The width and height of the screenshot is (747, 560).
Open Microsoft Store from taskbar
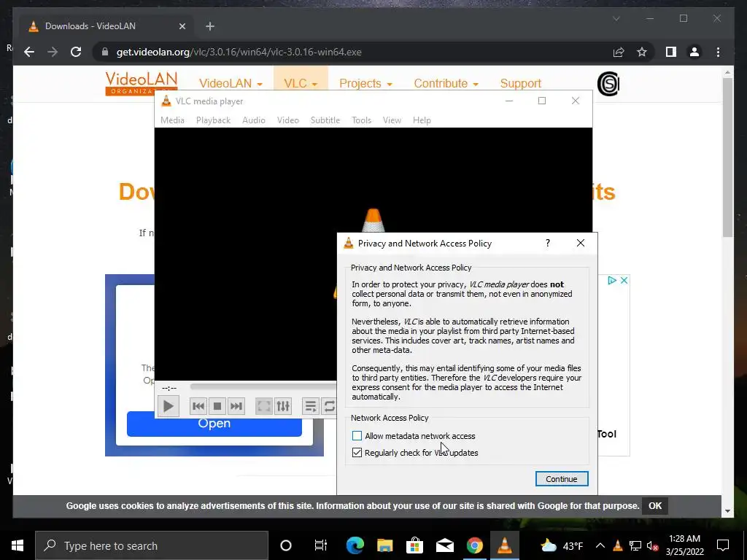[x=415, y=545]
